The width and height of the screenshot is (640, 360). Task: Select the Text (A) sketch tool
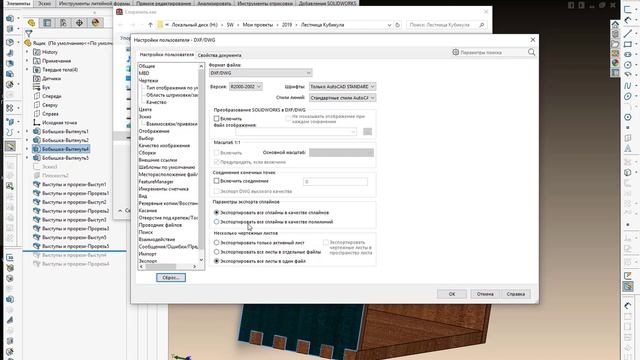pyautogui.click(x=628, y=149)
